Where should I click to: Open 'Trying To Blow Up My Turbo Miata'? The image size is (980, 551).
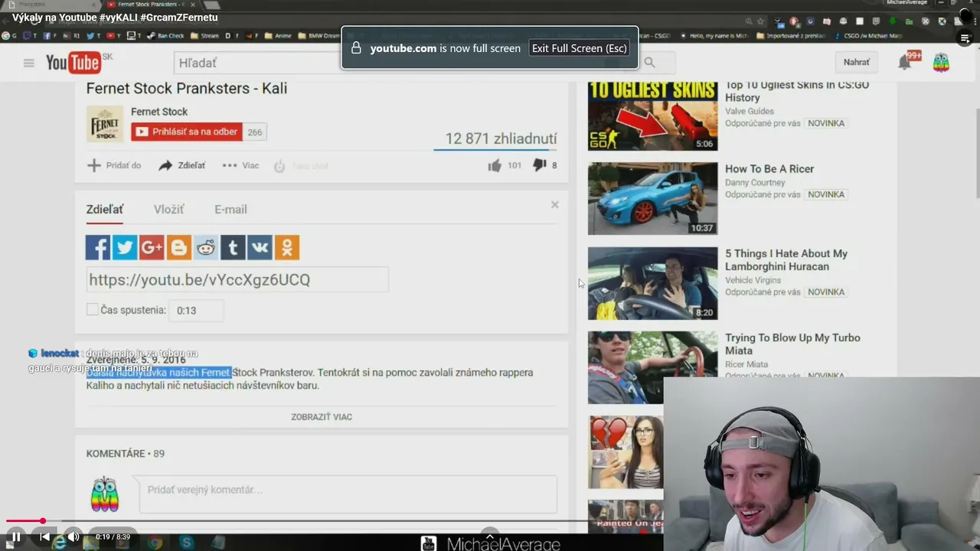(x=792, y=344)
